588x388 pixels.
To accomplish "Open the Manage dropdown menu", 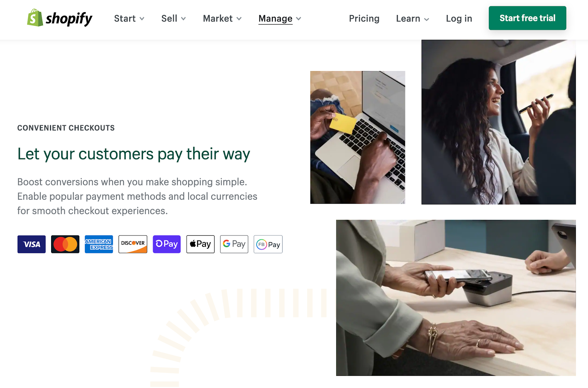I will coord(280,18).
